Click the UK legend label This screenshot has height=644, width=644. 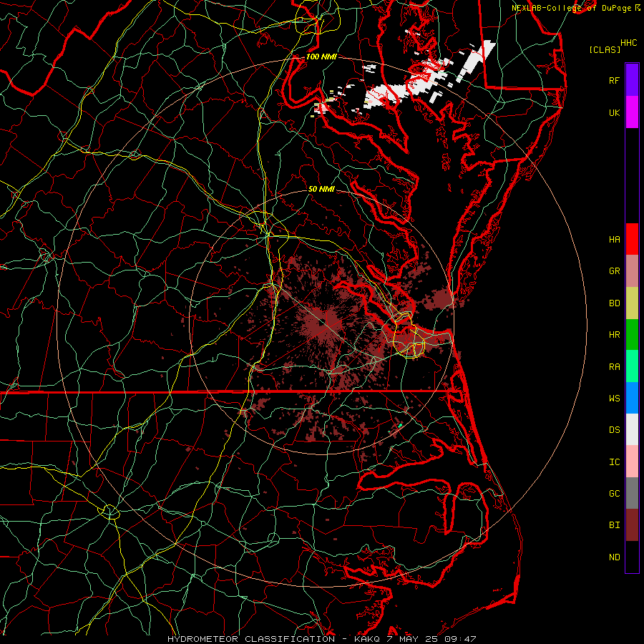tap(614, 112)
